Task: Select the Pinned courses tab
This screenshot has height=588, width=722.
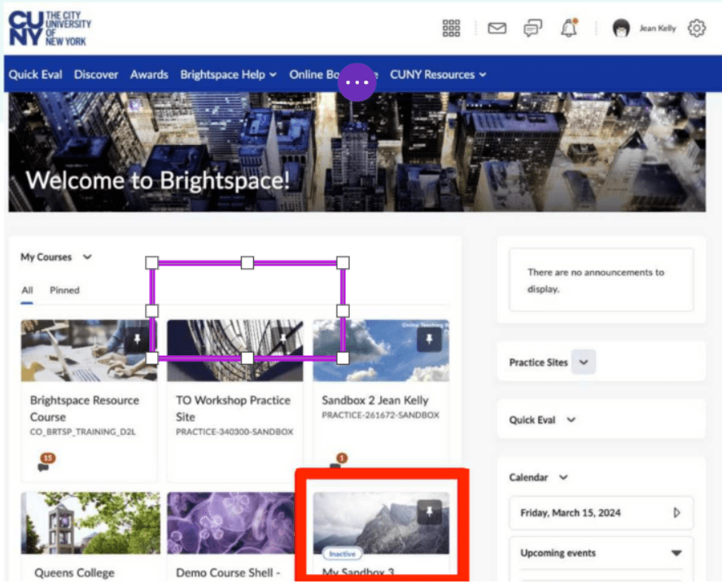Action: 64,290
